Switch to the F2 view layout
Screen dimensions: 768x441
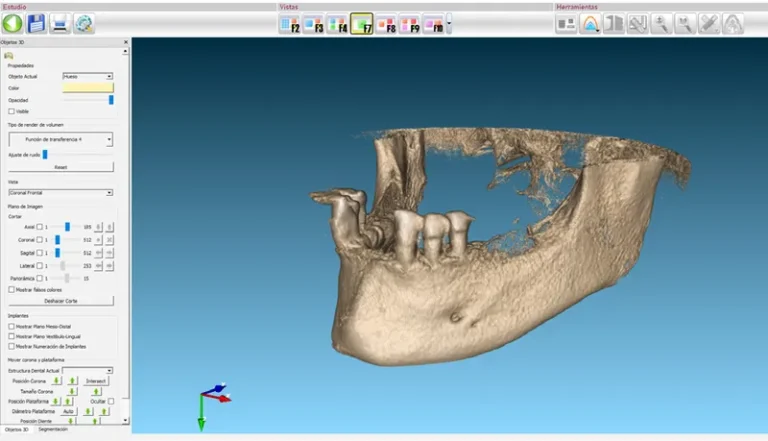290,24
